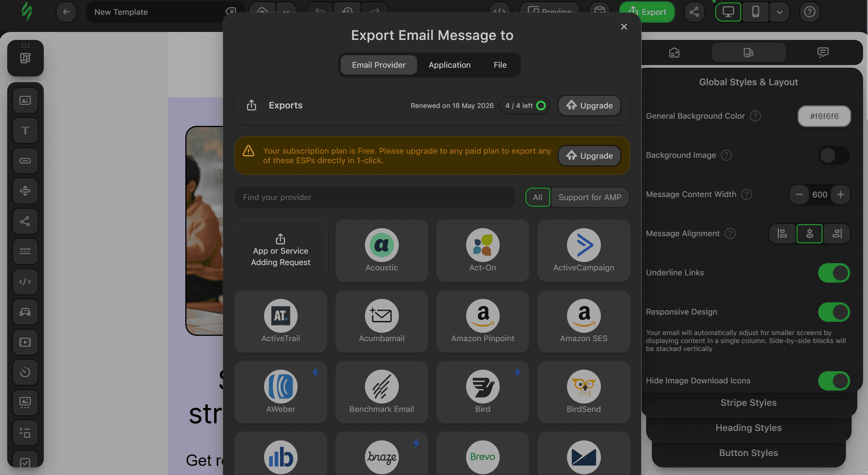Screen dimensions: 868x475
Task: Switch to mobile preview mode
Action: [x=755, y=12]
